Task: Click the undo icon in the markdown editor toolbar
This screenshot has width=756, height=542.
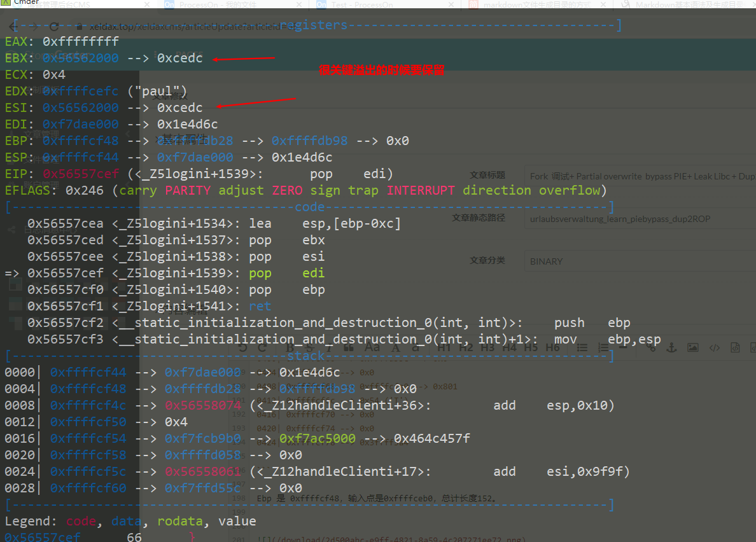Action: 242,347
